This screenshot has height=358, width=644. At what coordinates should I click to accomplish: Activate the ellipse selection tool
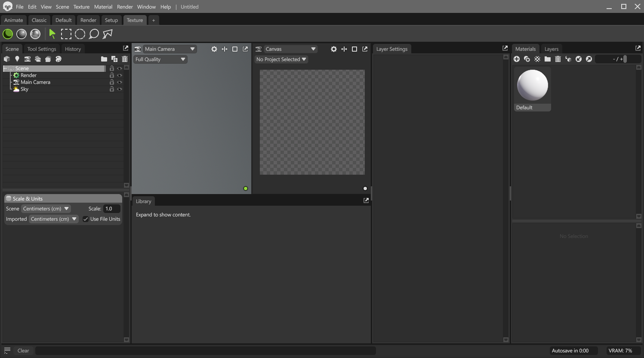pyautogui.click(x=80, y=34)
